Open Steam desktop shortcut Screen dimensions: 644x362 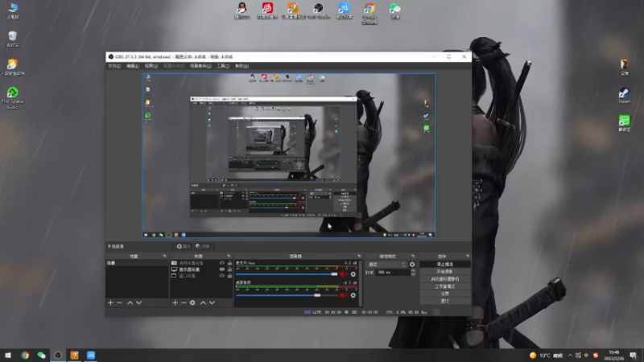click(x=625, y=96)
